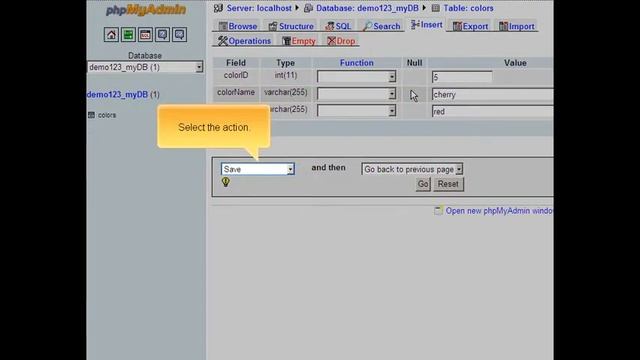Viewport: 640px width, 360px height.
Task: Open phpMyAdmin documentation icon in sidebar
Action: click(x=162, y=35)
